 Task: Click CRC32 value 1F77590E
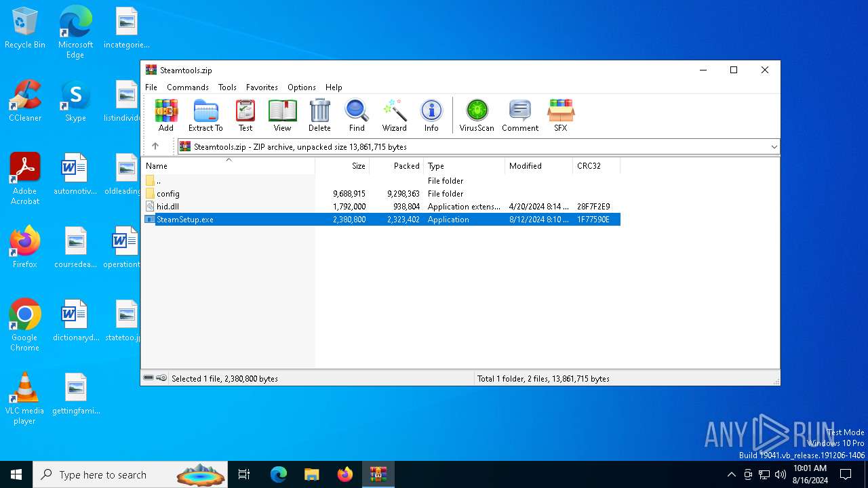(593, 220)
